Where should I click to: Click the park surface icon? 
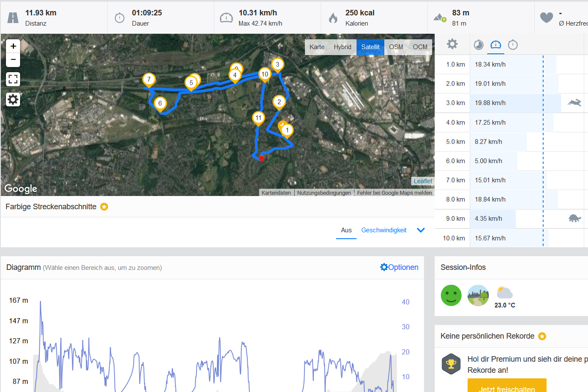(478, 295)
